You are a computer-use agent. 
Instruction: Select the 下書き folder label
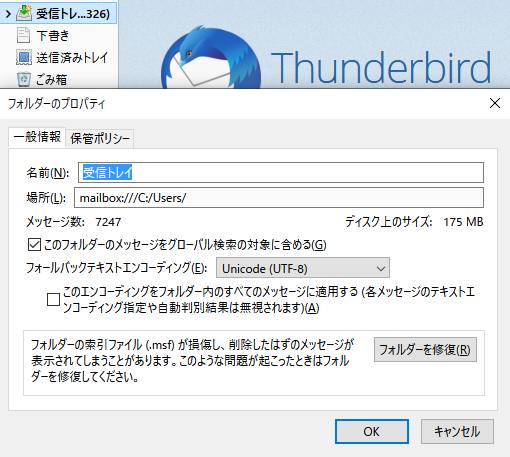pos(53,35)
